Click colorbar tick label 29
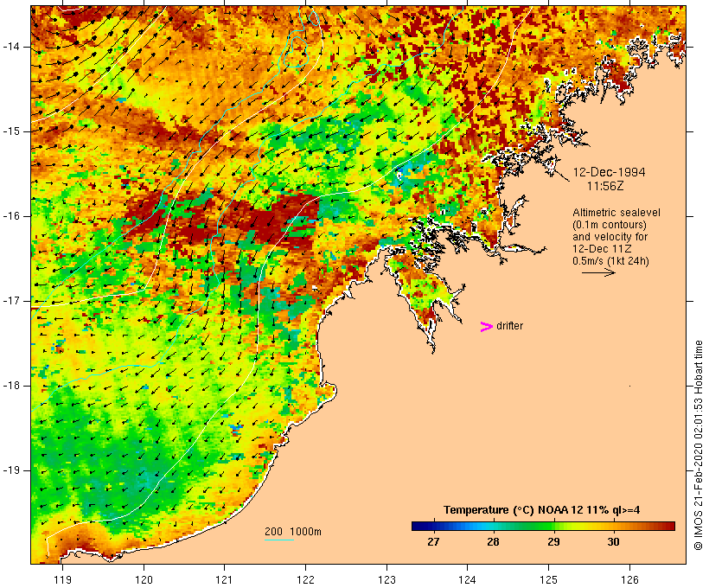Image resolution: width=709 pixels, height=588 pixels. 553,542
